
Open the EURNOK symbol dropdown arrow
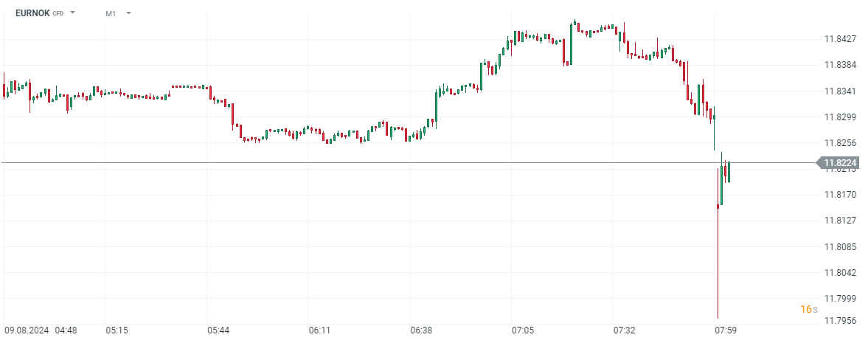click(73, 13)
